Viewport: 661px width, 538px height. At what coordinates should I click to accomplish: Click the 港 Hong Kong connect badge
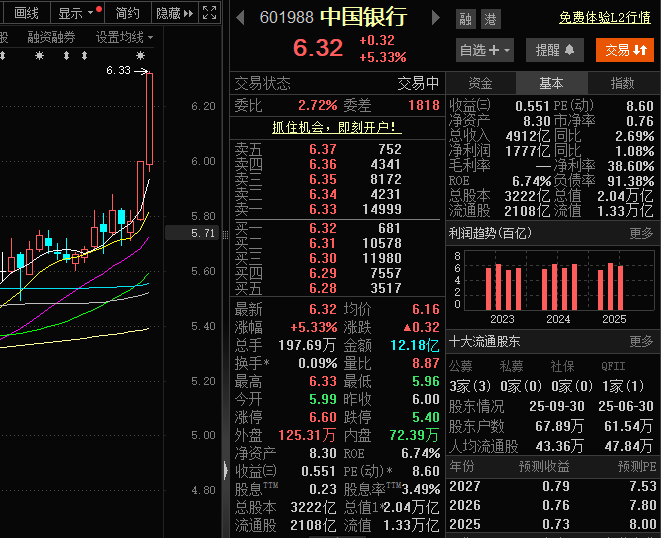tap(490, 19)
